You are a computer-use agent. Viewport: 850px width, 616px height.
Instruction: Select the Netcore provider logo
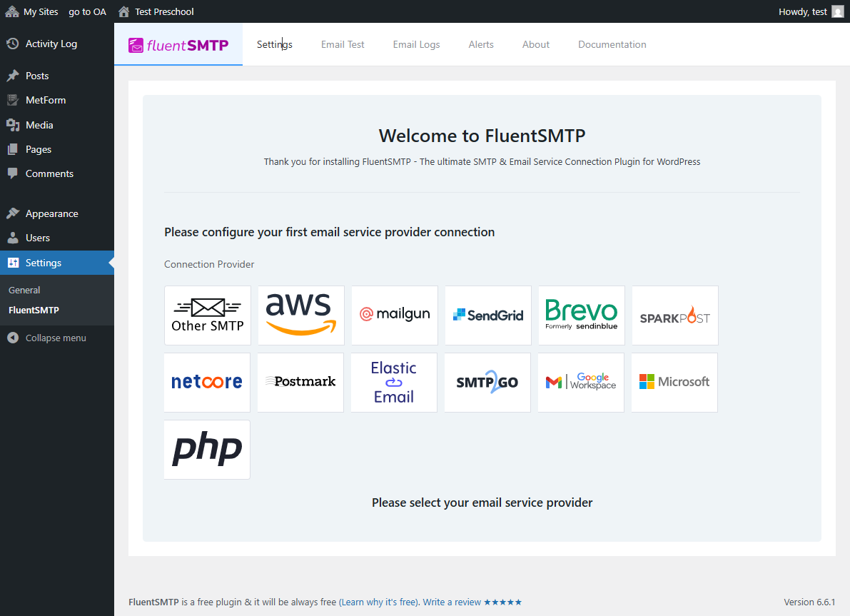[207, 383]
